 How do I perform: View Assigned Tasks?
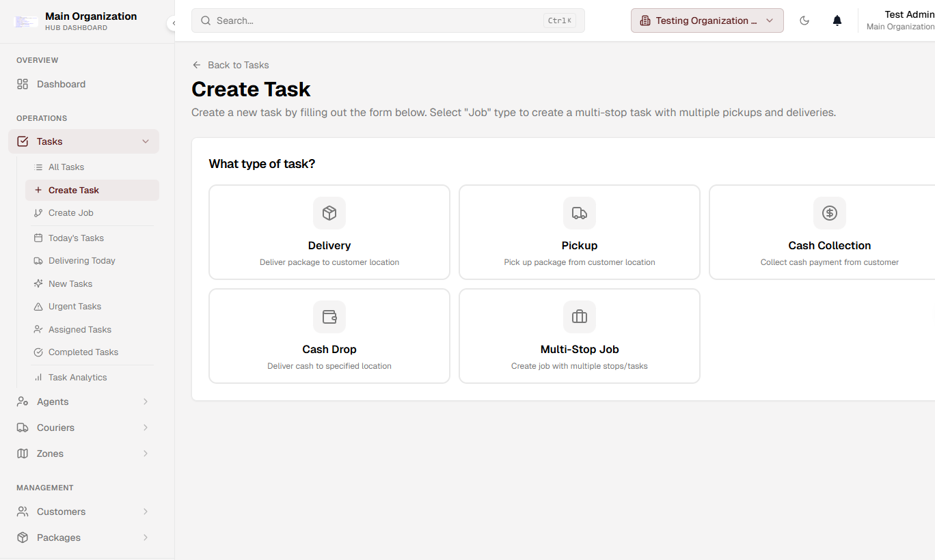click(92, 330)
